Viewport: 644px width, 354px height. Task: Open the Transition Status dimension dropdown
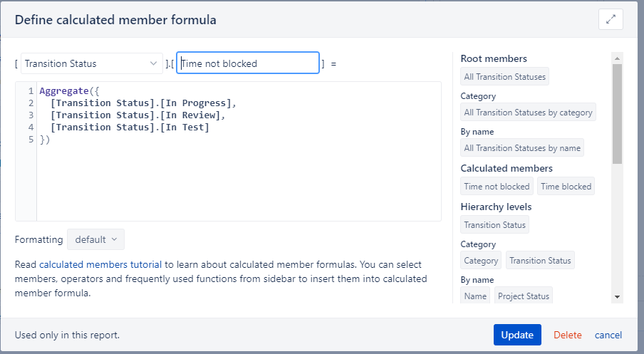pos(92,63)
